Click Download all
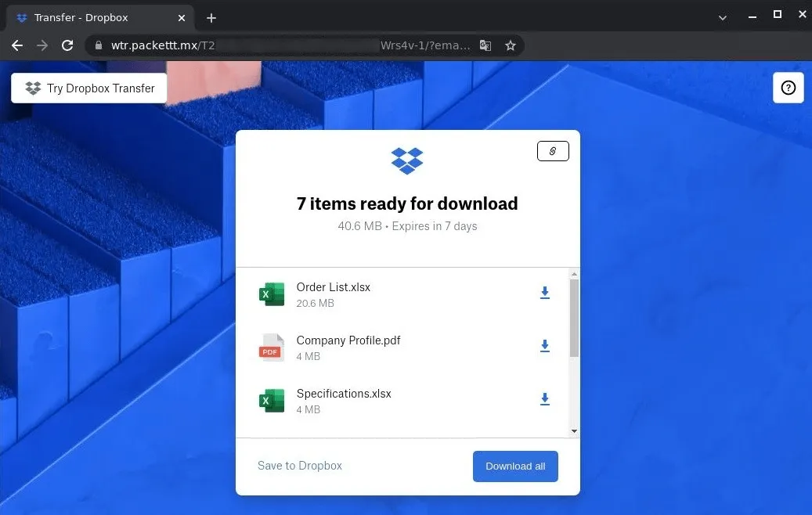 pyautogui.click(x=515, y=466)
